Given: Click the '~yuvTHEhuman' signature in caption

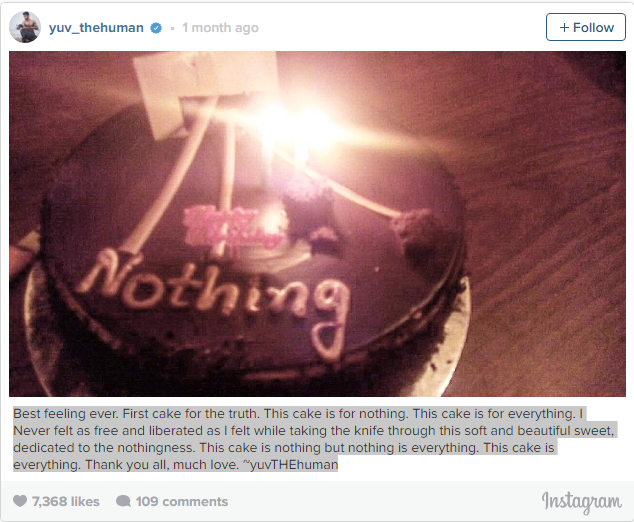Looking at the screenshot, I should tap(290, 465).
